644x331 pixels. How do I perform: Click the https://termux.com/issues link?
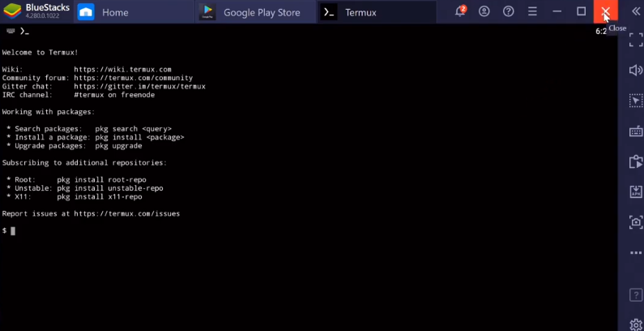[127, 214]
